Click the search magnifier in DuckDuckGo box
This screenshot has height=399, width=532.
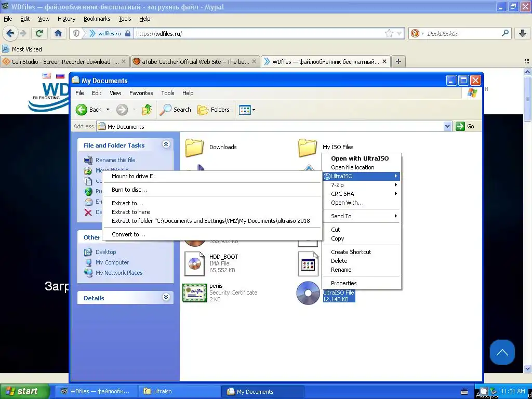[505, 33]
